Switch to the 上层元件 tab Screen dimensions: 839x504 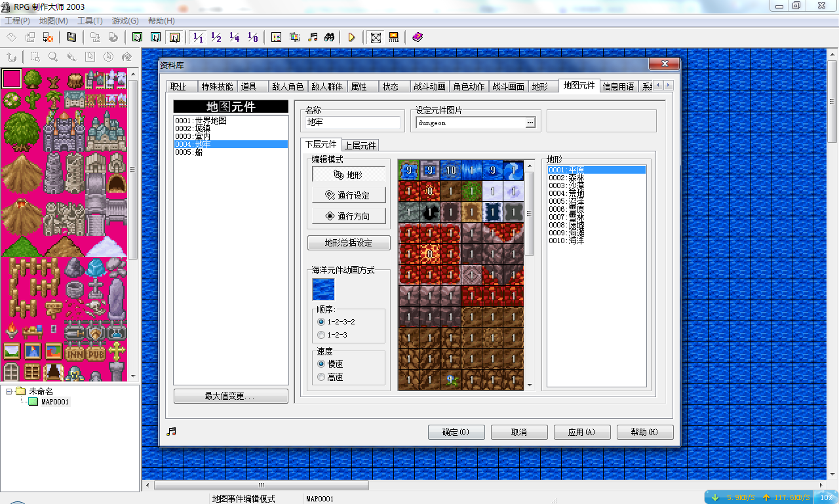pyautogui.click(x=360, y=145)
